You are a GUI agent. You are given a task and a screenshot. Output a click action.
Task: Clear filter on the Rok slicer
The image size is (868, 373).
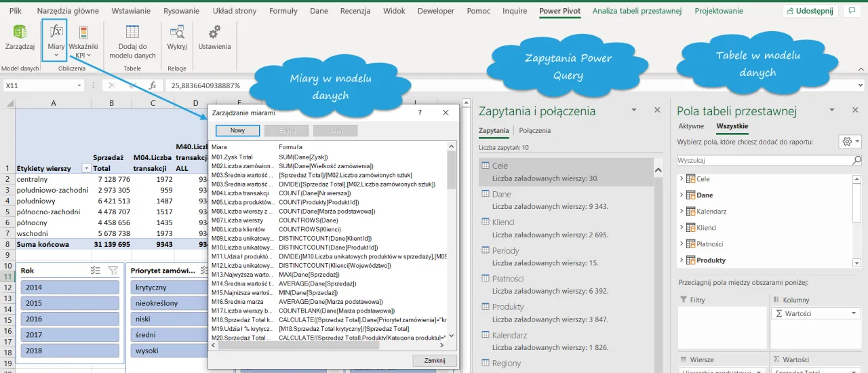coord(113,270)
